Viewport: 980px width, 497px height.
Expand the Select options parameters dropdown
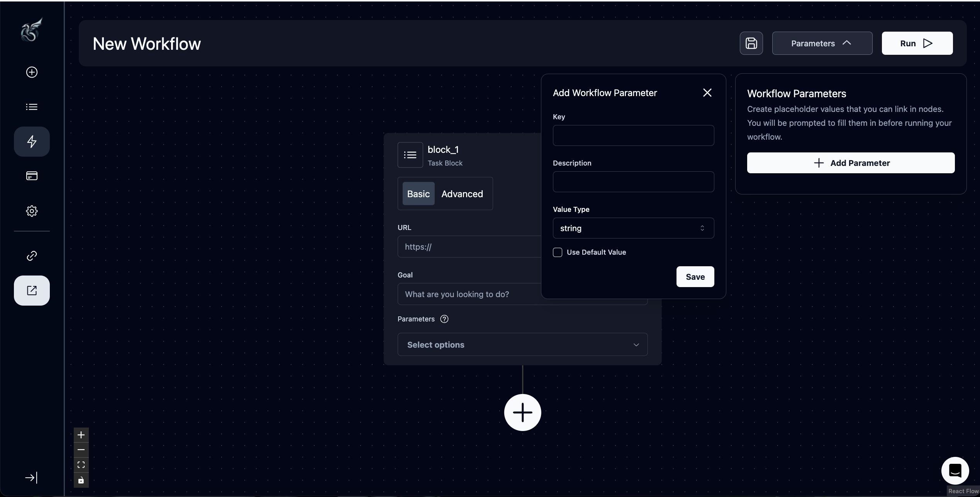522,345
